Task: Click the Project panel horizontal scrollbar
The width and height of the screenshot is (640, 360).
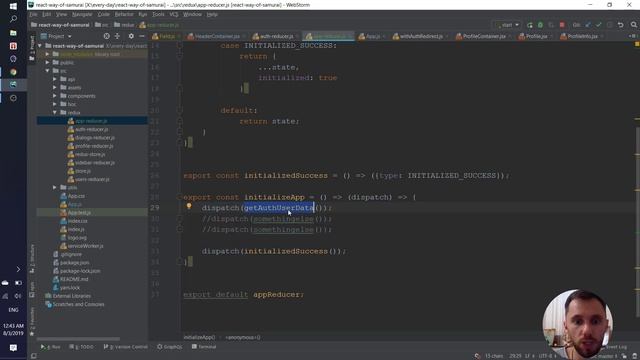Action: (x=78, y=339)
